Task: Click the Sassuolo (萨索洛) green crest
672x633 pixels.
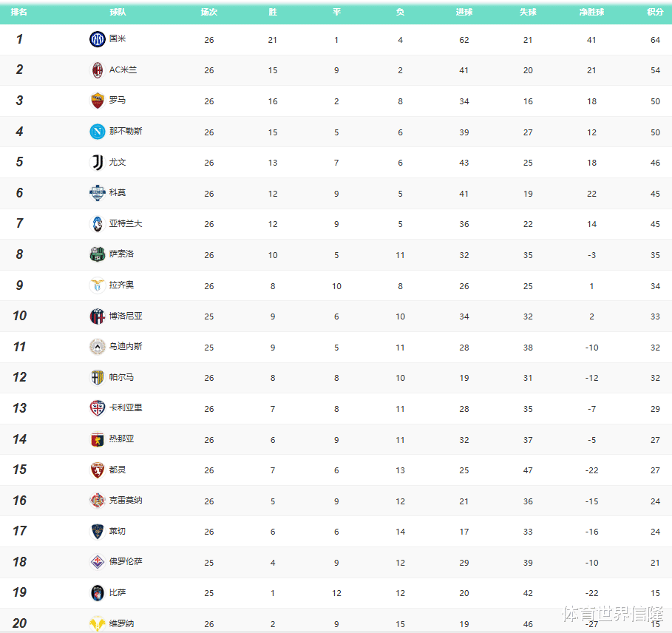Action: [x=97, y=254]
